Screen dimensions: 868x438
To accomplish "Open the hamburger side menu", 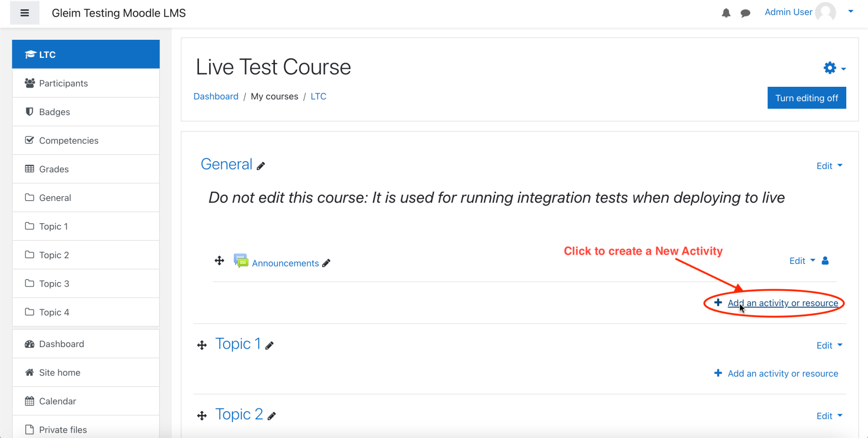I will click(x=24, y=13).
